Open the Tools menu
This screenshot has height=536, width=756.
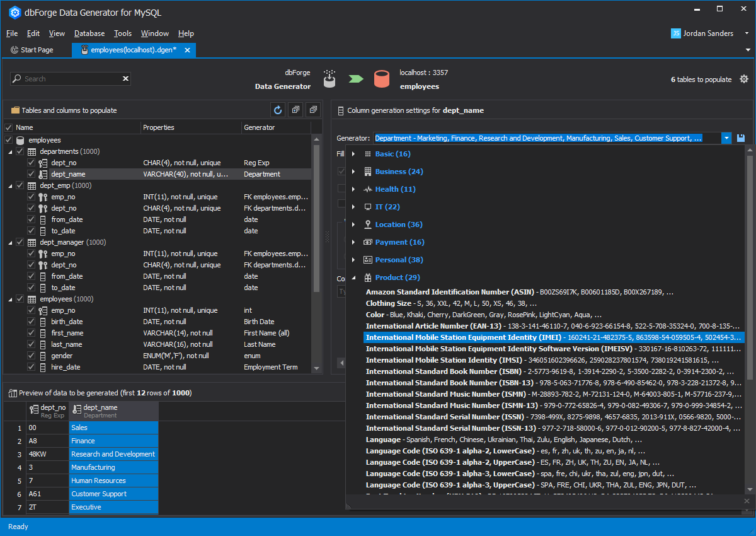123,33
